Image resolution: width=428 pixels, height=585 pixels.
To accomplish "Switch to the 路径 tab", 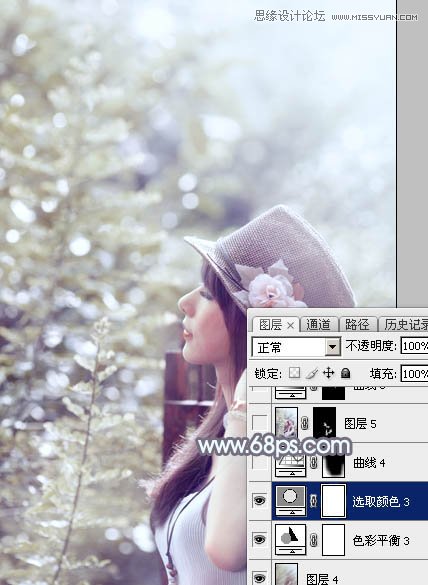I will [357, 325].
